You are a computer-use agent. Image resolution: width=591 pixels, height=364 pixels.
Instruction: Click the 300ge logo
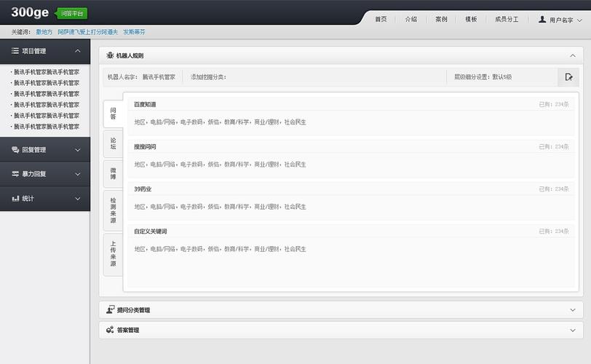click(x=30, y=12)
